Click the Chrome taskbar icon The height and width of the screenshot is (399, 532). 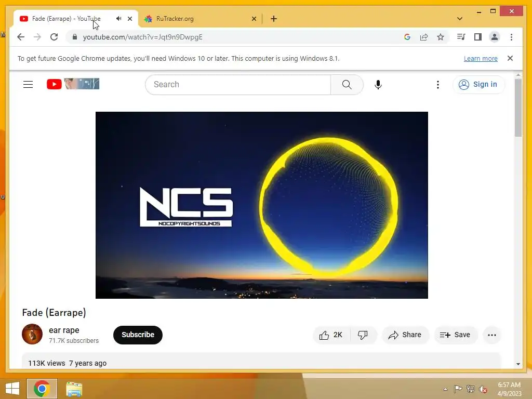[x=42, y=389]
